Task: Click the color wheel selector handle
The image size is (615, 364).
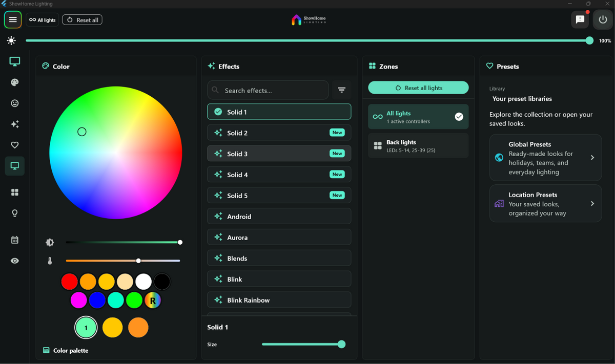Action: pyautogui.click(x=82, y=132)
